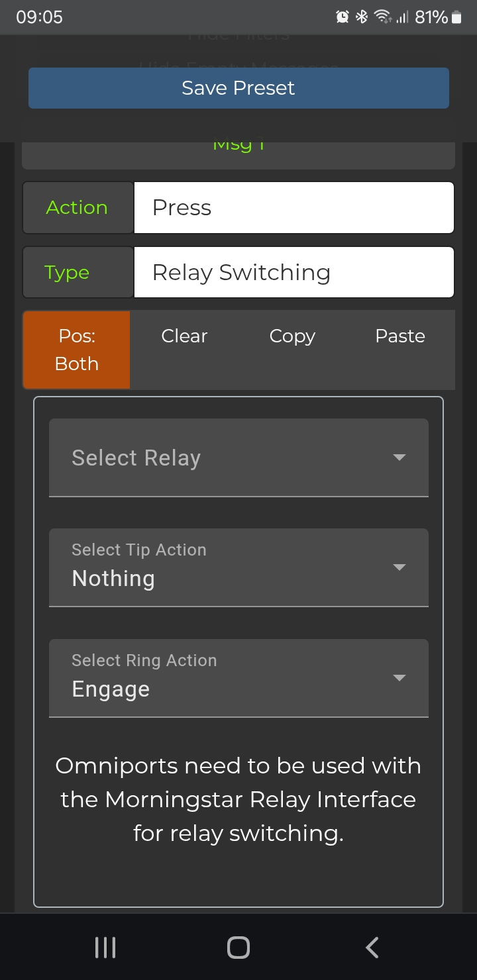Image resolution: width=477 pixels, height=980 pixels.
Task: Click the Select Relay dropdown arrow
Action: 399,458
